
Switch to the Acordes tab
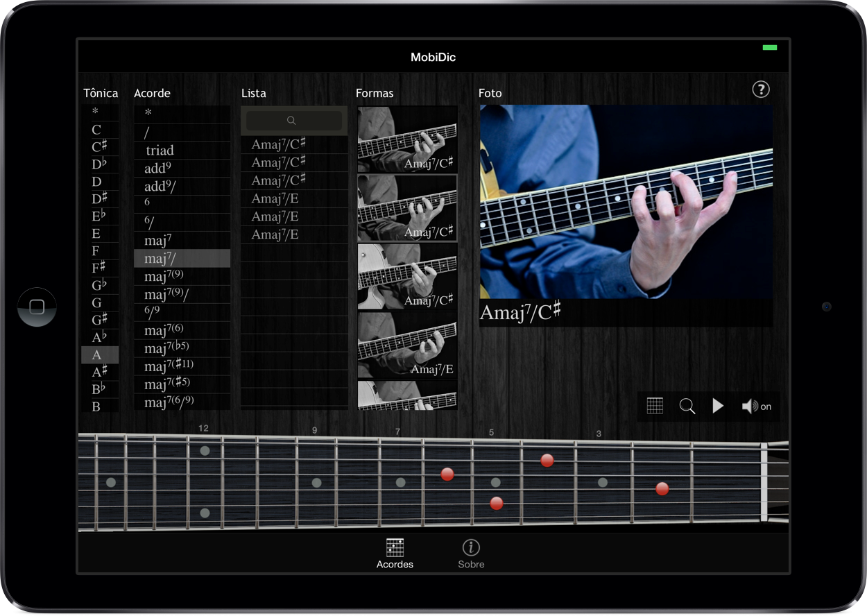click(395, 554)
